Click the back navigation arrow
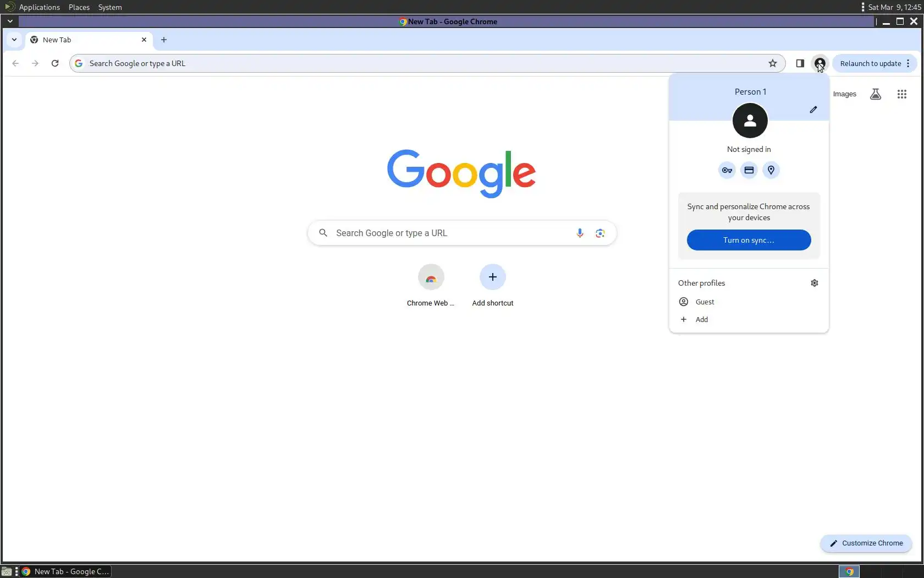 15,63
